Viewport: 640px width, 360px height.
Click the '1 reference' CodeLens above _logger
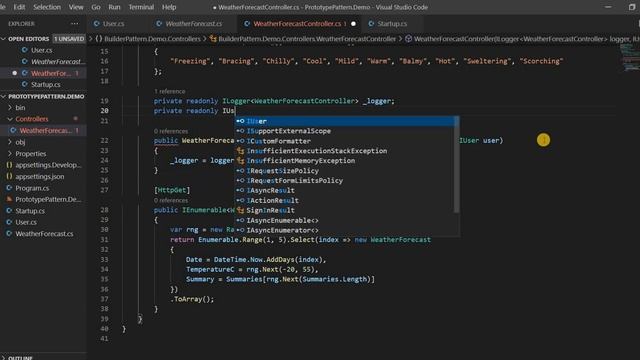tap(169, 91)
